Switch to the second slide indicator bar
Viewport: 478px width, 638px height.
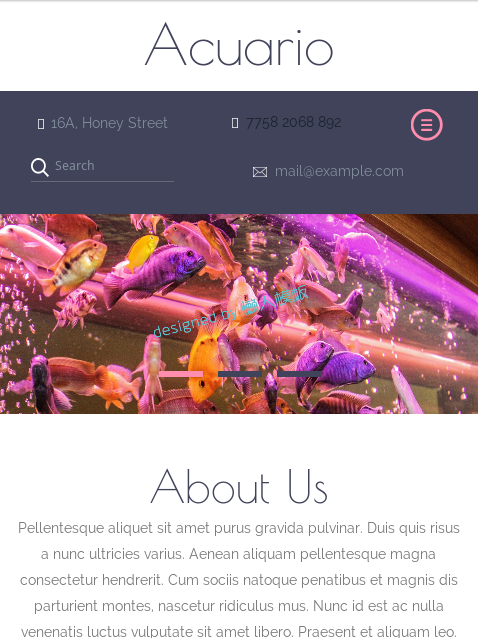240,374
